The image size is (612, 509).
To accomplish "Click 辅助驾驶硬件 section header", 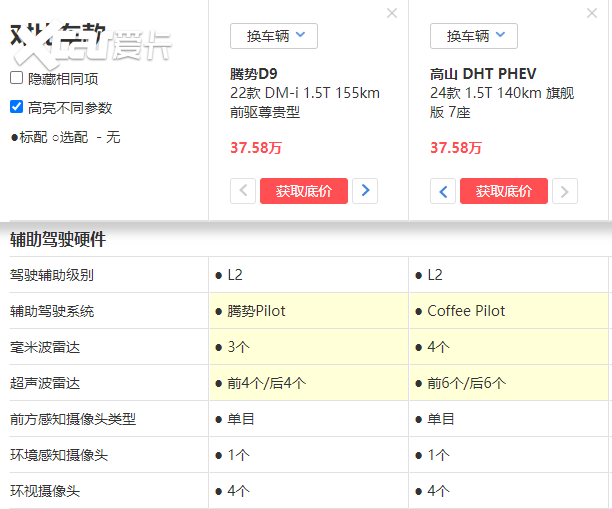I will click(x=58, y=239).
